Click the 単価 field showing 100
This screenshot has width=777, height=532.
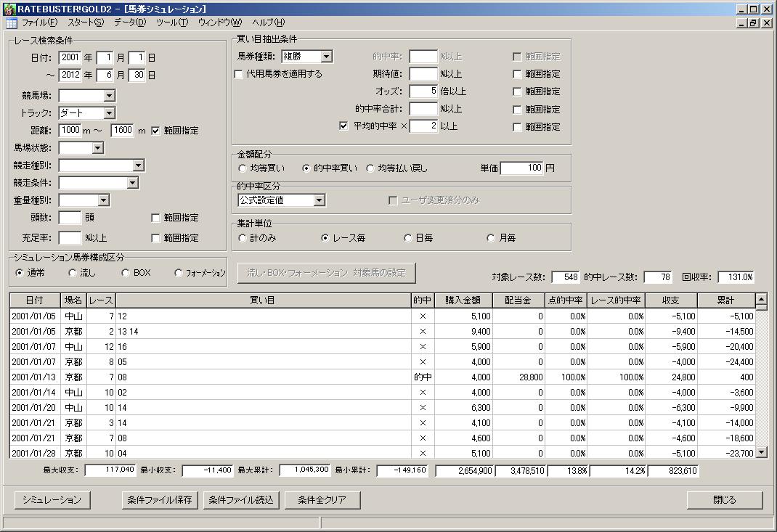click(x=522, y=168)
